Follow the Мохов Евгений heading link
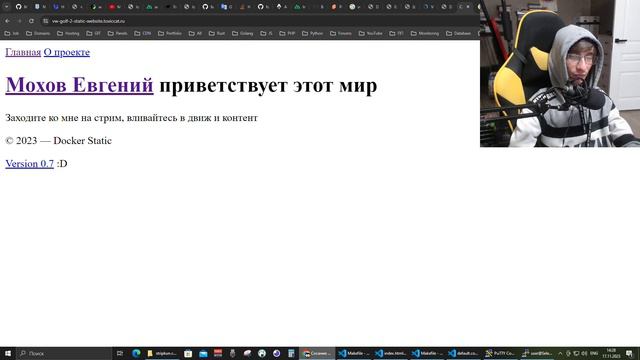Image resolution: width=640 pixels, height=360 pixels. (x=79, y=85)
